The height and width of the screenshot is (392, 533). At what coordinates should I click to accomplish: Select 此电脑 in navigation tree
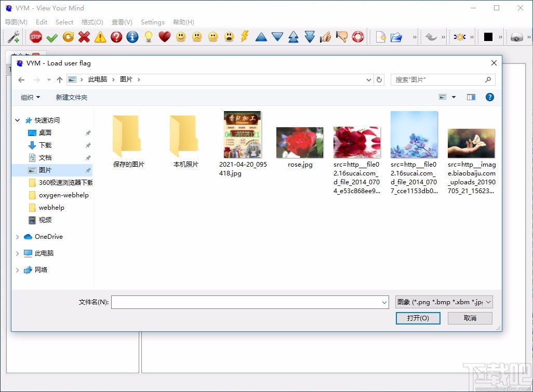44,253
